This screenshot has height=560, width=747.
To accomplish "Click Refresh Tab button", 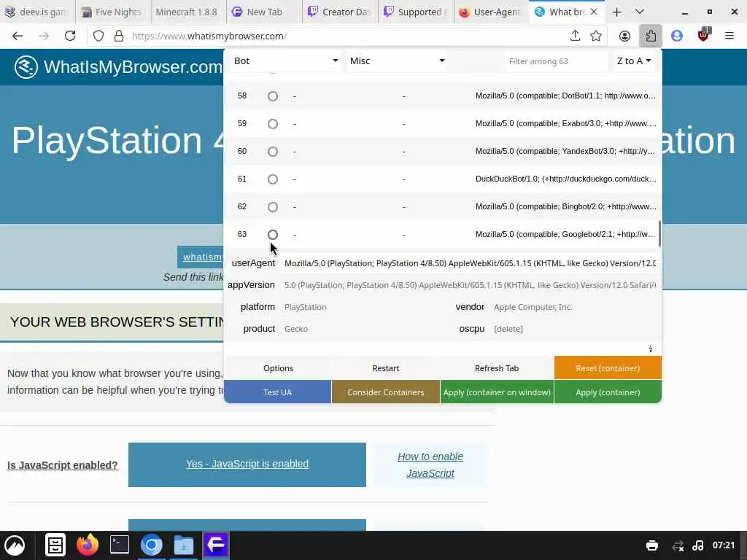I will click(497, 368).
